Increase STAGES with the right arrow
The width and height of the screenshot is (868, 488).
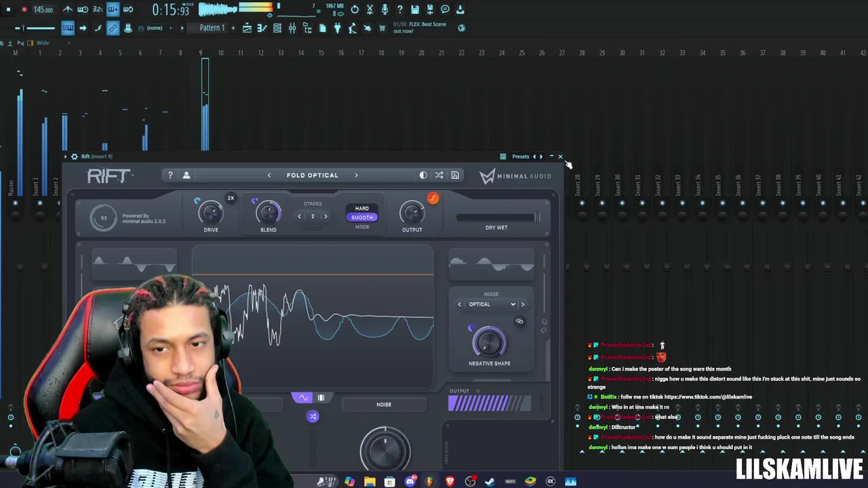tap(325, 216)
